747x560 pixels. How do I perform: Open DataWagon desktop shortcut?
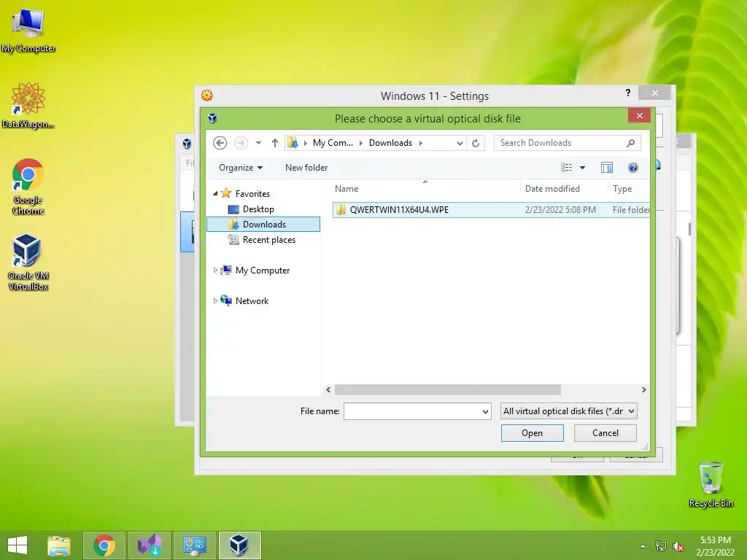[x=28, y=105]
